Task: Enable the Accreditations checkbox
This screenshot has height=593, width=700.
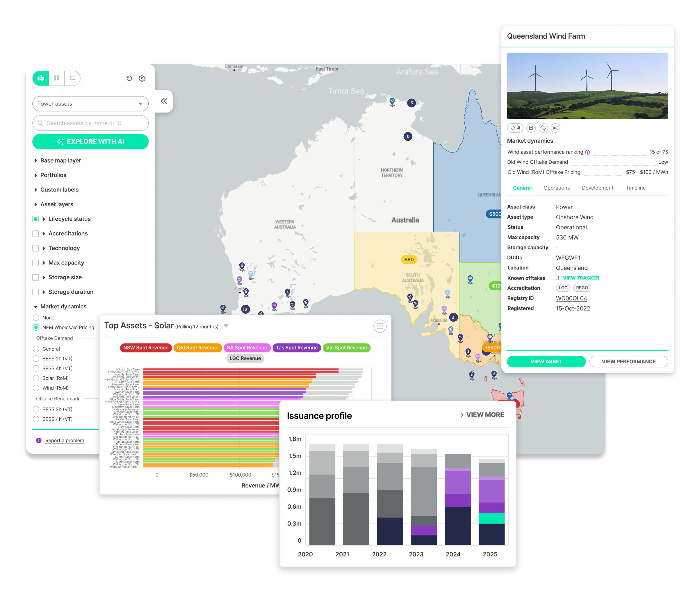Action: pos(35,234)
